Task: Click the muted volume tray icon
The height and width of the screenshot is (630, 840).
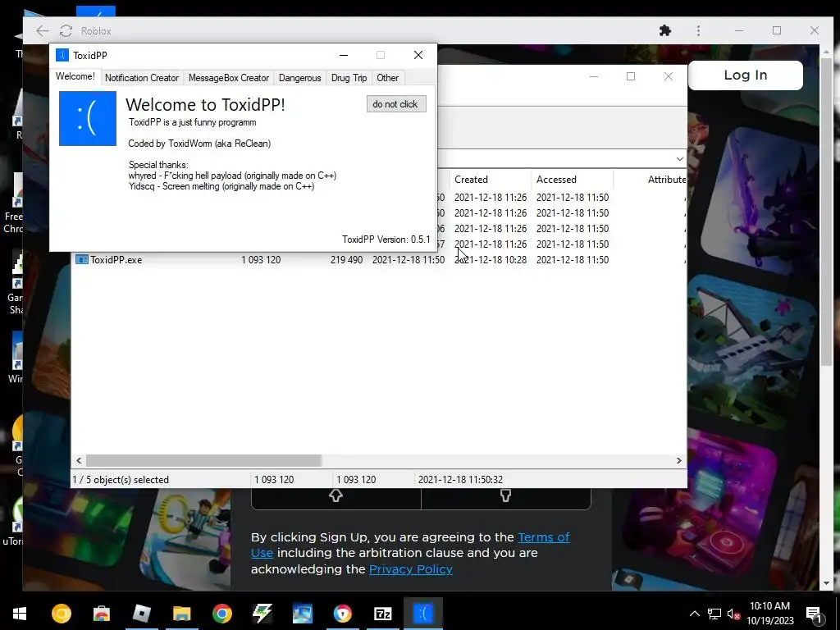Action: tap(733, 614)
